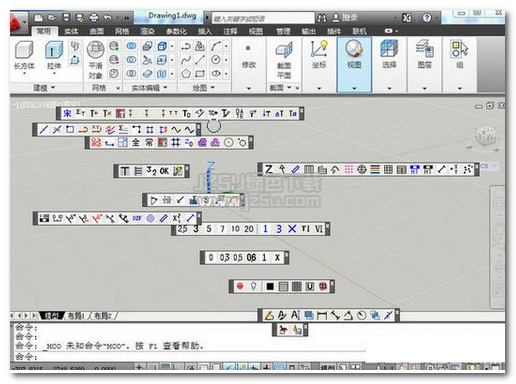Open the View (视图) panel icon
Screen dimensions: 516x384
point(354,49)
